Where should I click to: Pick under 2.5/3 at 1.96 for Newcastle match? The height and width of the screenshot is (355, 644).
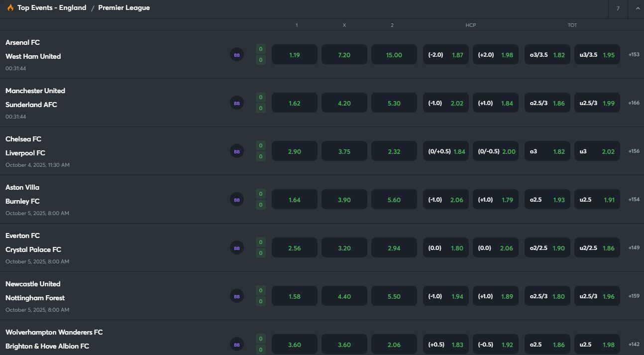click(x=597, y=296)
